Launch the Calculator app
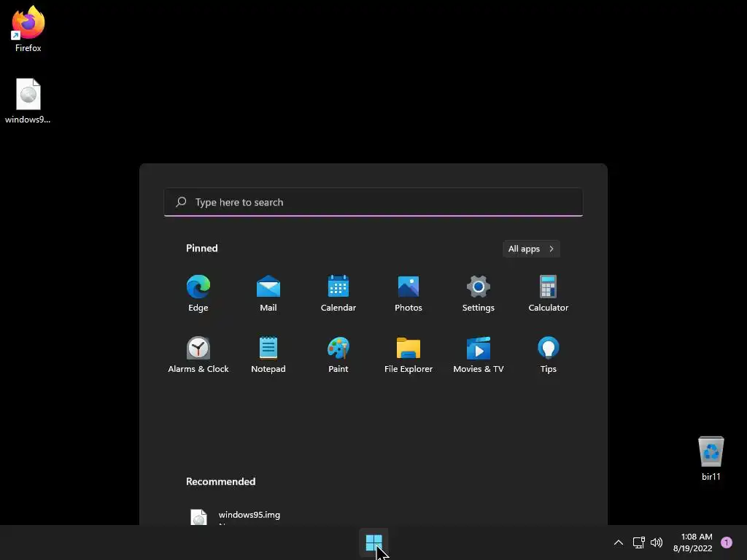Image resolution: width=747 pixels, height=560 pixels. tap(549, 293)
